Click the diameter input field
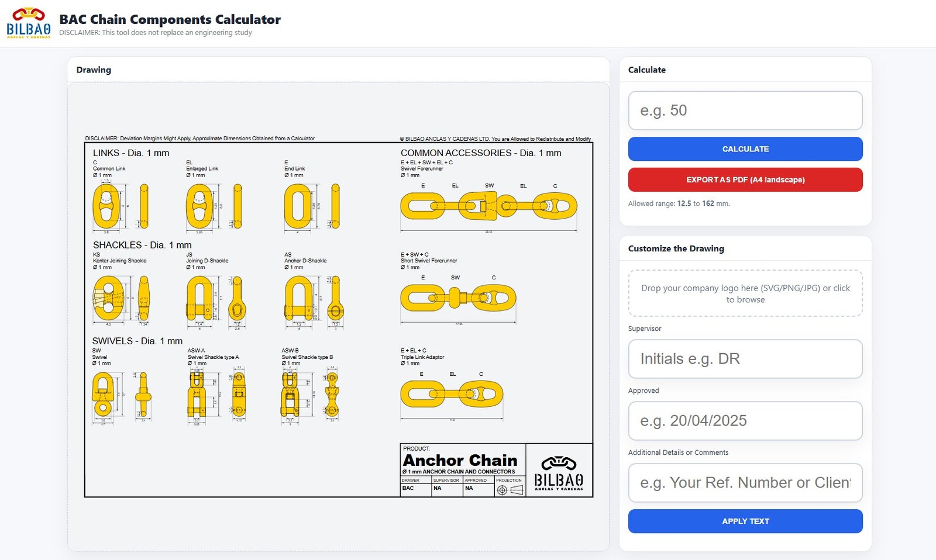936x560 pixels. [745, 110]
